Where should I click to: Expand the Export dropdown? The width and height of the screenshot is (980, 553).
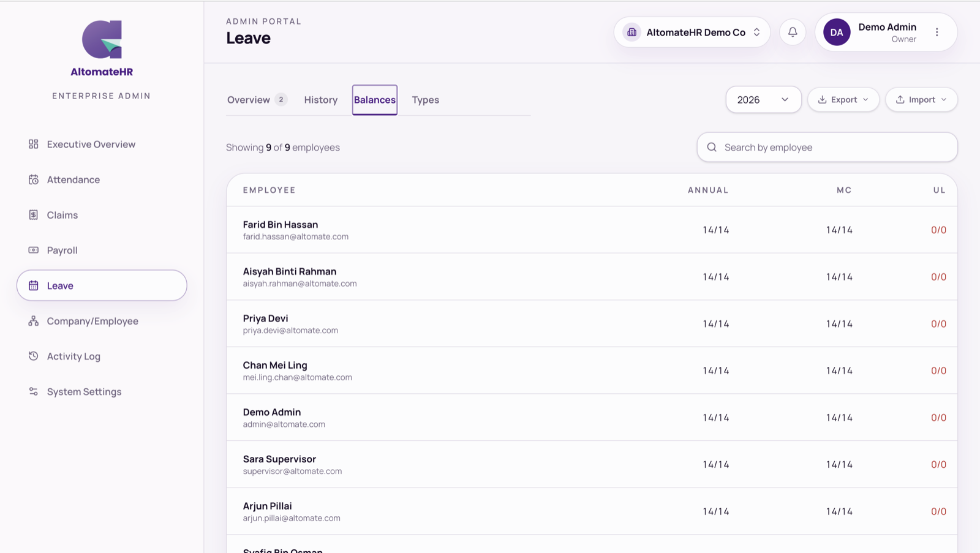[x=843, y=99]
